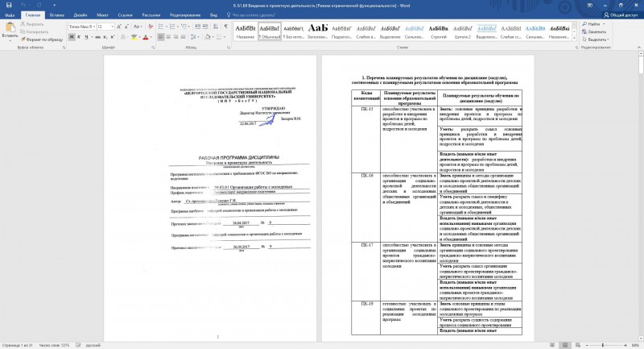The height and width of the screenshot is (349, 644).
Task: Apply the Цитата 2 style from gallery
Action: [x=462, y=31]
